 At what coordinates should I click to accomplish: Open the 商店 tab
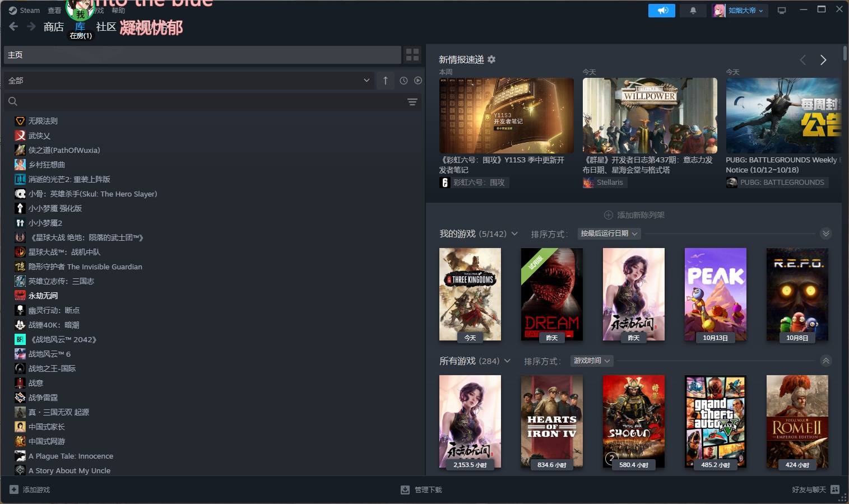coord(54,27)
